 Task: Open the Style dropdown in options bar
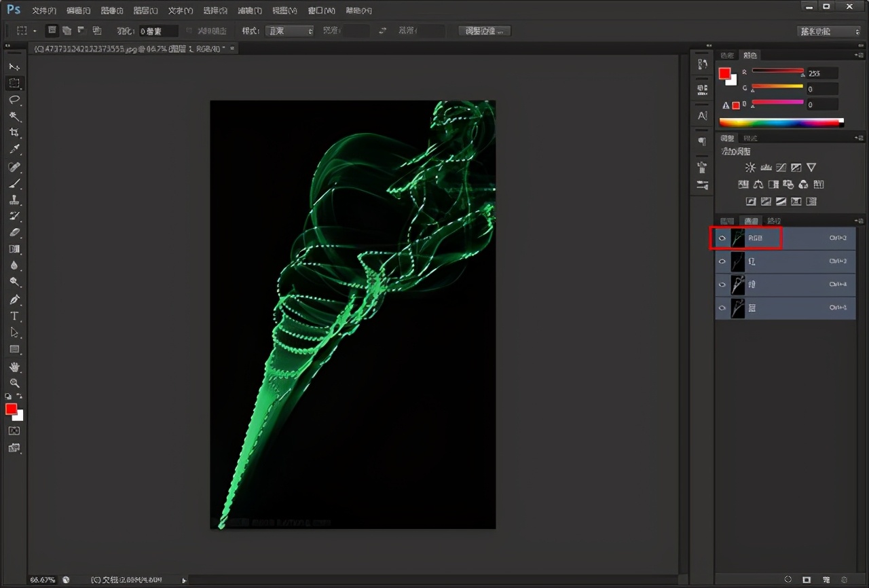point(289,31)
